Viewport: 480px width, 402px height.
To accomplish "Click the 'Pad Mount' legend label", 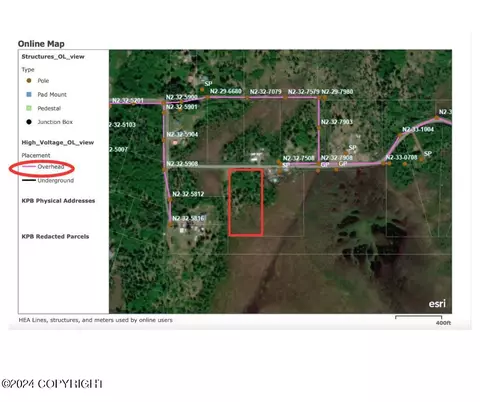I will pyautogui.click(x=52, y=95).
